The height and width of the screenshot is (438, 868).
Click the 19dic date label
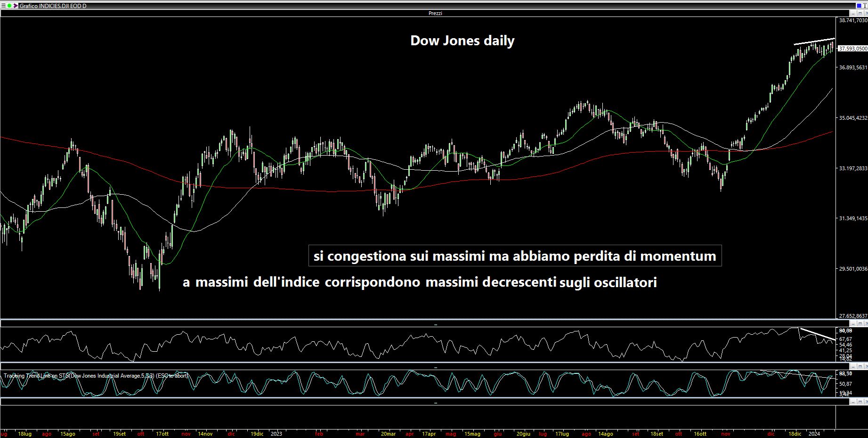[257, 434]
